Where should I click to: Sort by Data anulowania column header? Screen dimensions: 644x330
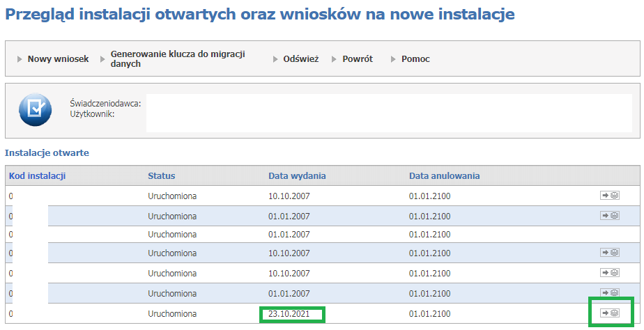click(x=445, y=175)
